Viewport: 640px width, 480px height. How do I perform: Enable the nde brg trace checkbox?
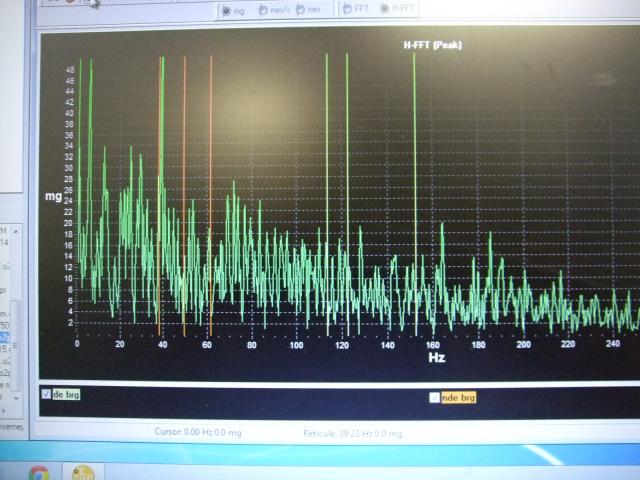tap(434, 397)
